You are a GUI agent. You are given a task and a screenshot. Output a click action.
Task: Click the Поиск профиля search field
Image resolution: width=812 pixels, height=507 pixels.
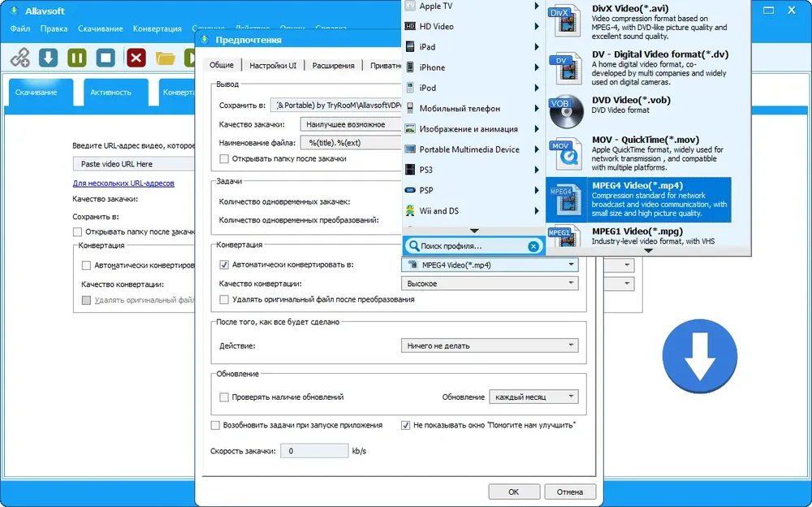click(473, 246)
